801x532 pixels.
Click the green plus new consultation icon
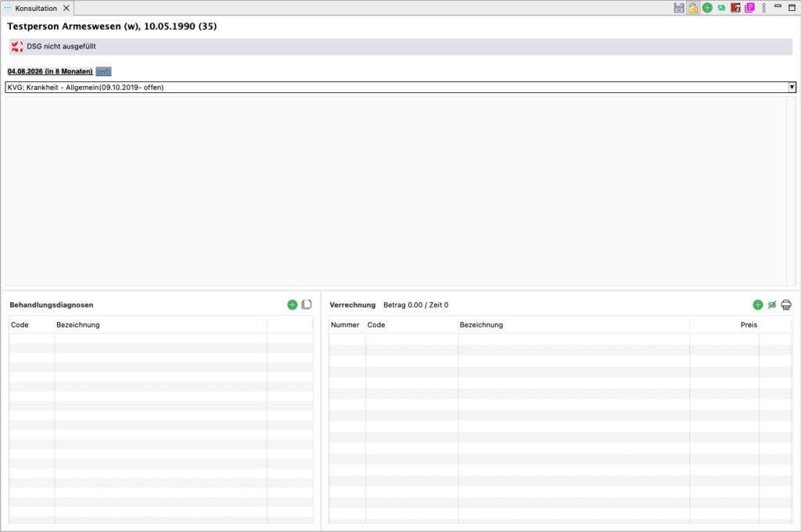pyautogui.click(x=707, y=8)
